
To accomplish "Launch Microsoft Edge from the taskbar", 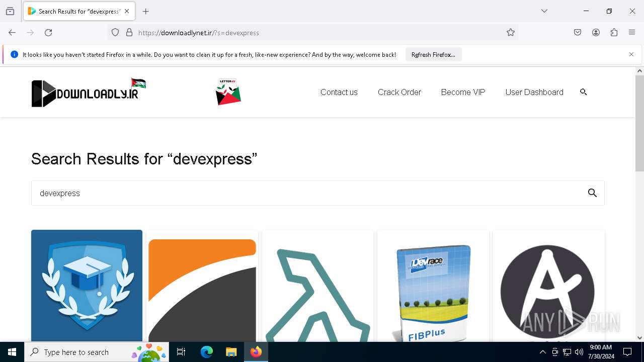I will pyautogui.click(x=207, y=352).
